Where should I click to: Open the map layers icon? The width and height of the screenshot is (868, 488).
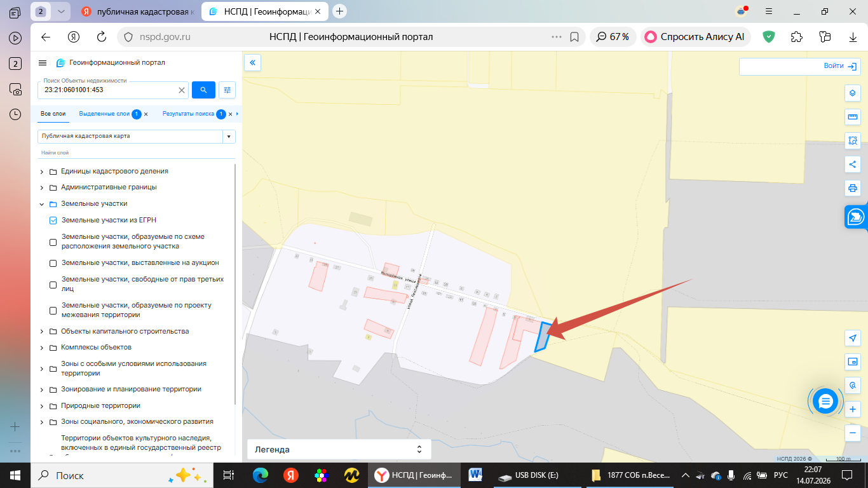(853, 93)
